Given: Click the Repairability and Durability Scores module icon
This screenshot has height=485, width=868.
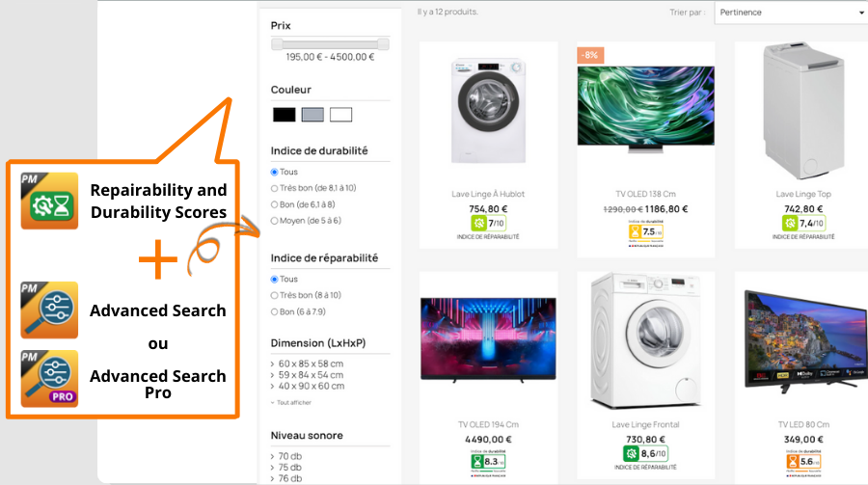Looking at the screenshot, I should point(49,201).
